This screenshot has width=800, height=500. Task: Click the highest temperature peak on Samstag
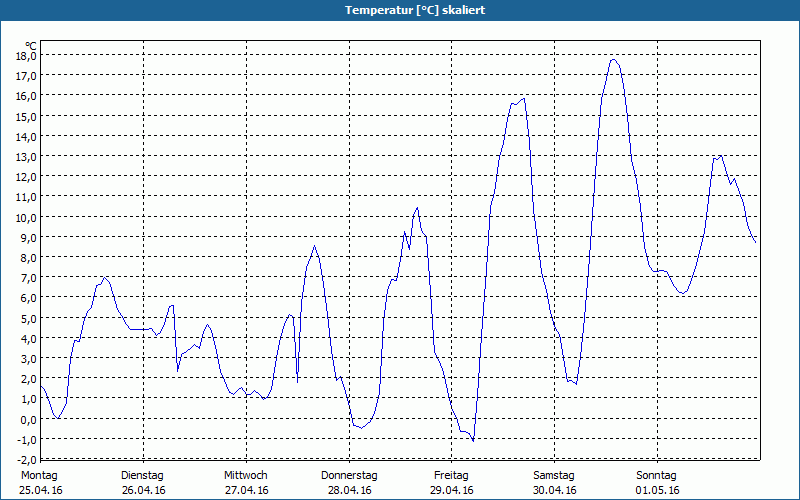point(614,60)
